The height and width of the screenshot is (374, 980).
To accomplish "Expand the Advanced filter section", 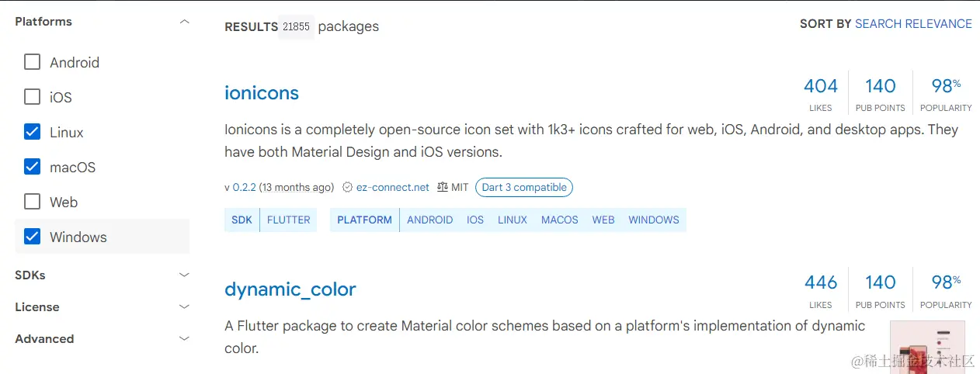I will coord(184,338).
